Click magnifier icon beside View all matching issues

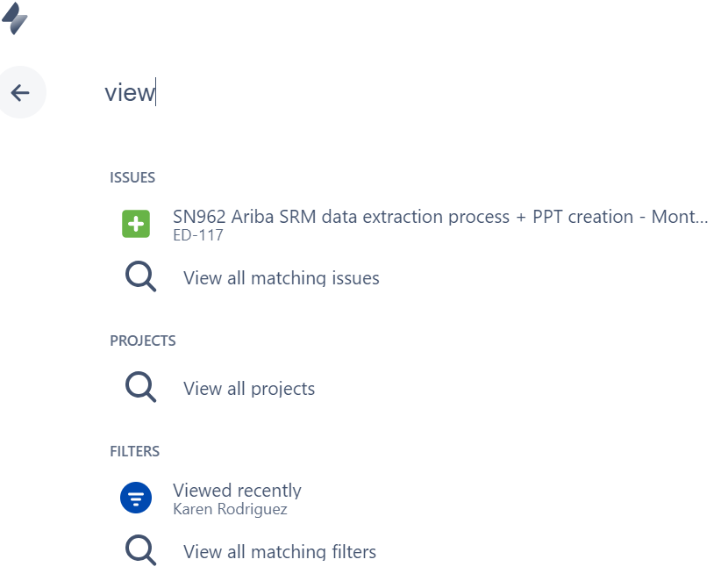[140, 277]
